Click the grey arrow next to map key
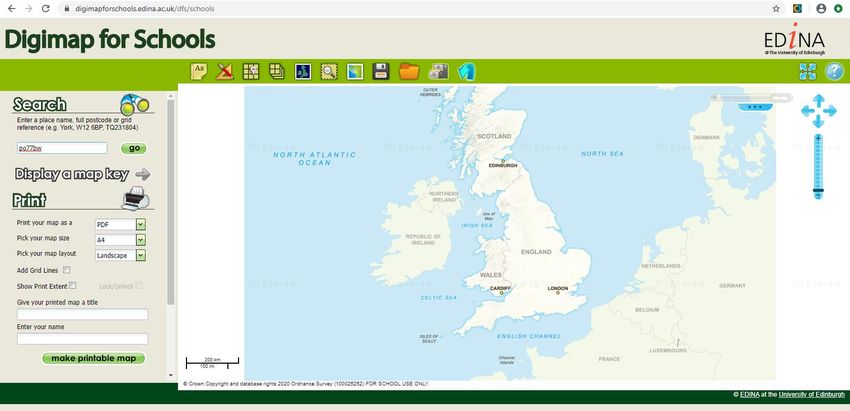Viewport: 850px width, 411px height. coord(143,175)
